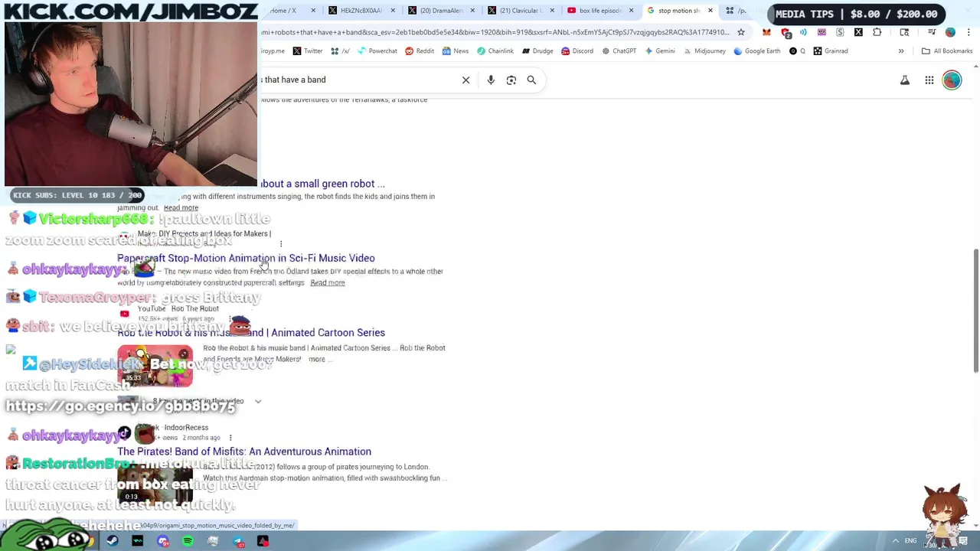The image size is (980, 551).
Task: Open the Reddit bookmark
Action: click(x=420, y=51)
